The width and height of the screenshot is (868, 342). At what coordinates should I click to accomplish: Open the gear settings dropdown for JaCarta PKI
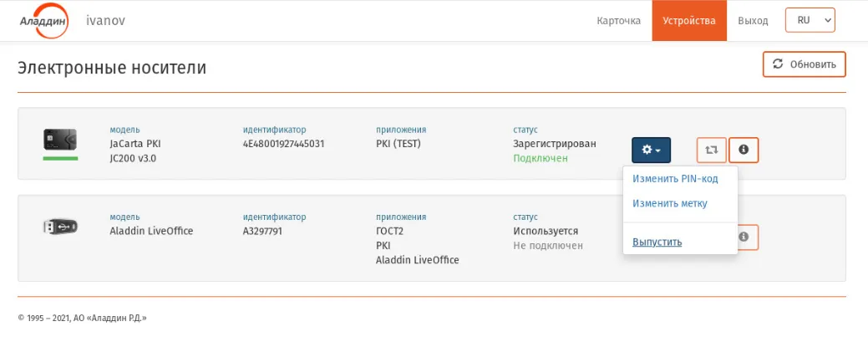651,151
